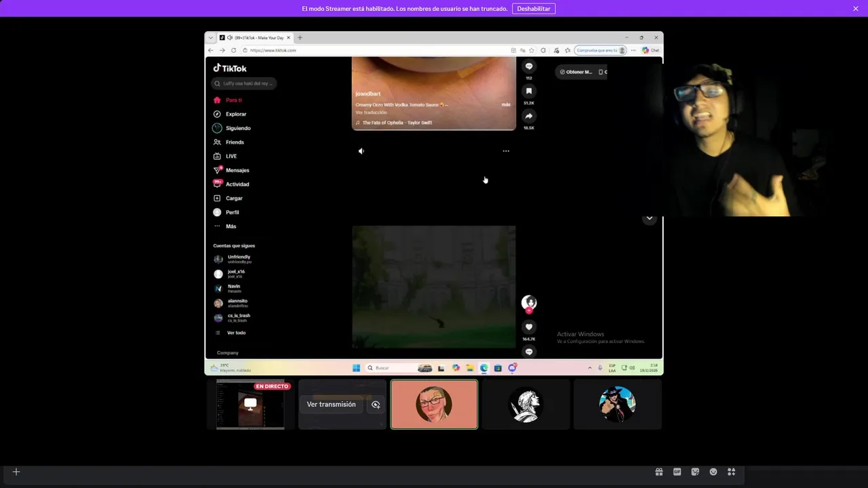Screen dimensions: 868x488
Task: Select the participant tile with the statue avatar
Action: [526, 405]
